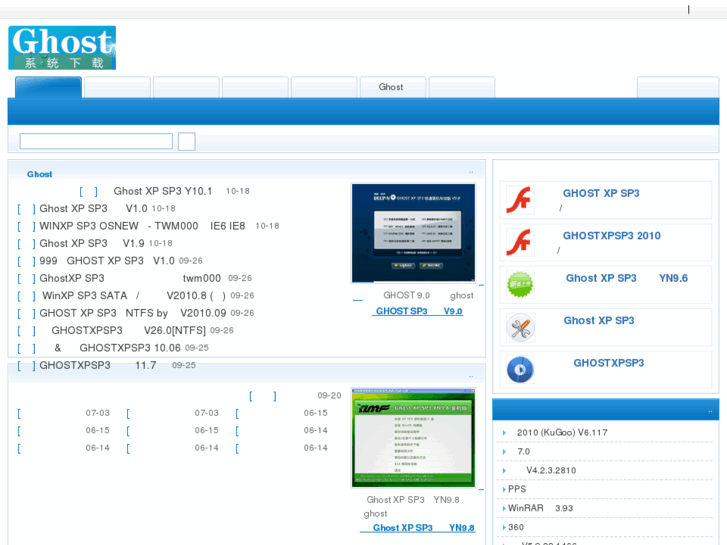Click the green badge icon beside YN9.6
Viewport: 727px width, 545px height.
pyautogui.click(x=520, y=284)
